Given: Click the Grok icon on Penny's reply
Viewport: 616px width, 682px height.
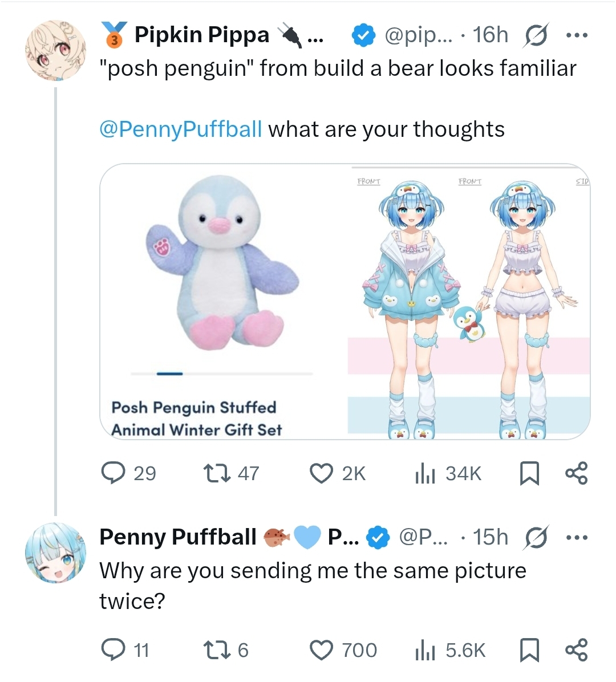Looking at the screenshot, I should [535, 537].
